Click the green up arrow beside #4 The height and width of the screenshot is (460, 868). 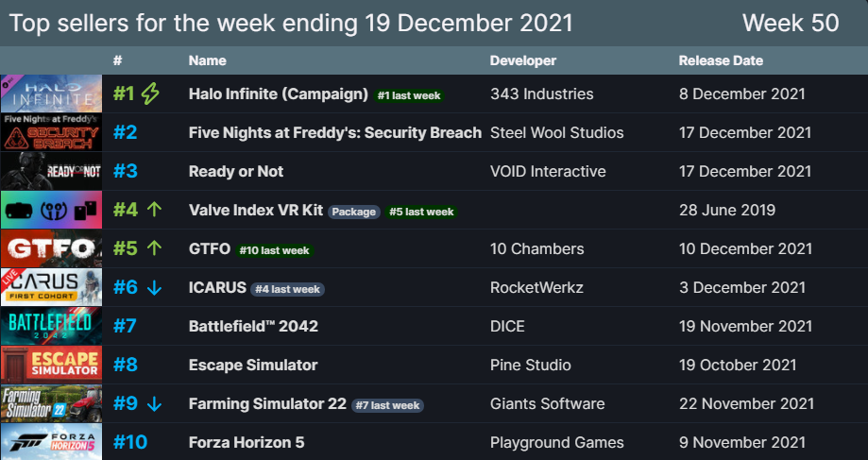click(155, 210)
